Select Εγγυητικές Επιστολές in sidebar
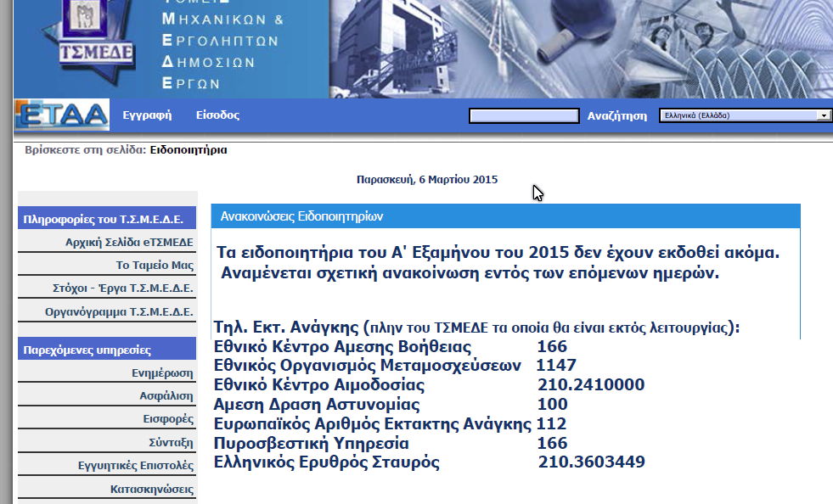 pyautogui.click(x=136, y=466)
